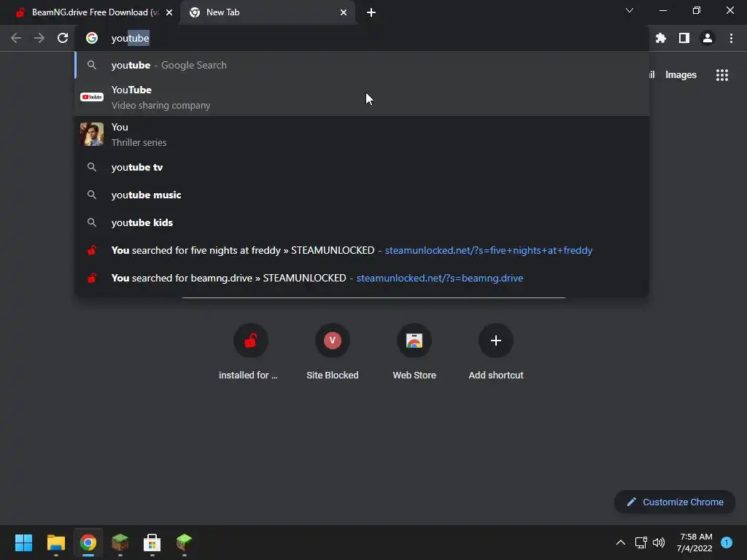Viewport: 747px width, 560px height.
Task: Open the Images link
Action: pos(681,75)
